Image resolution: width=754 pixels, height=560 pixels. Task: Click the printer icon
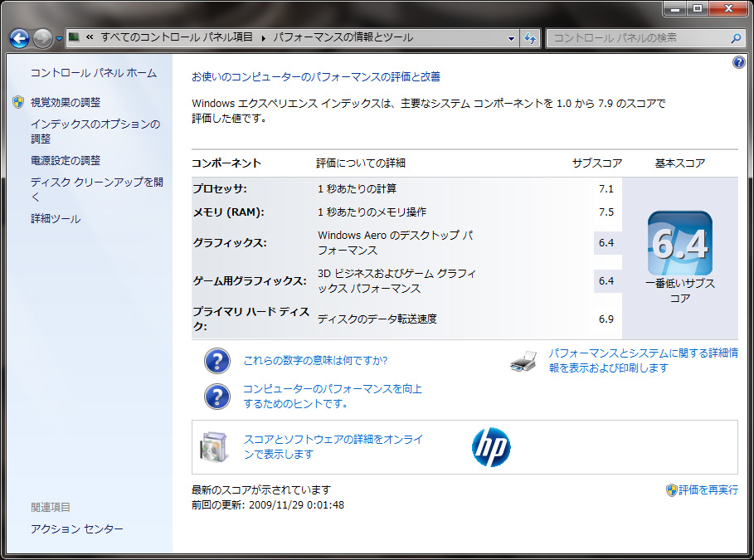tap(523, 361)
